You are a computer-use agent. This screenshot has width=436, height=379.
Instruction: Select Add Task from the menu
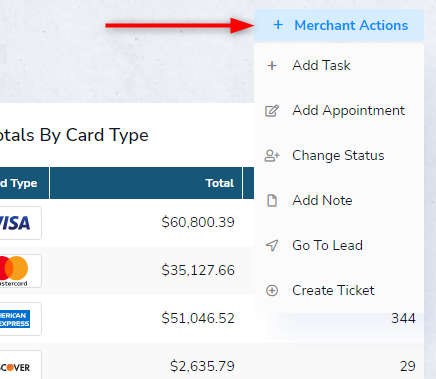coord(339,65)
